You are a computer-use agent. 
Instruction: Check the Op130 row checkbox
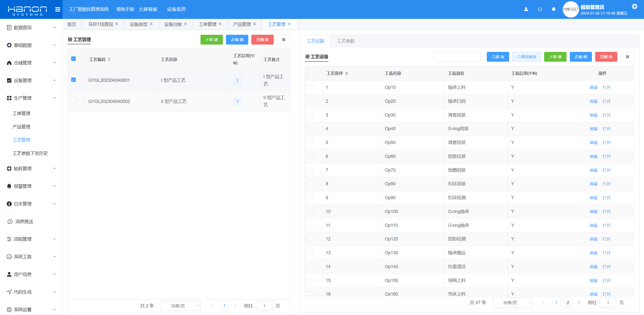pos(311,252)
